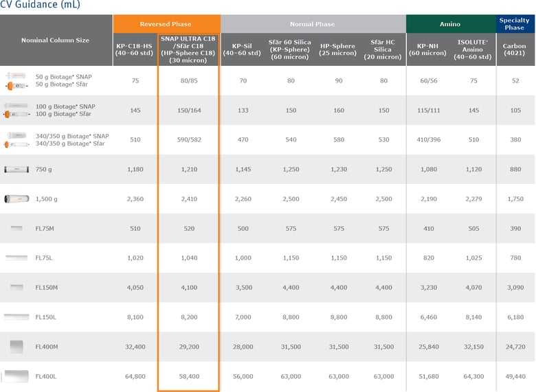Click the 750 g column image
The height and width of the screenshot is (392, 536).
(16, 170)
